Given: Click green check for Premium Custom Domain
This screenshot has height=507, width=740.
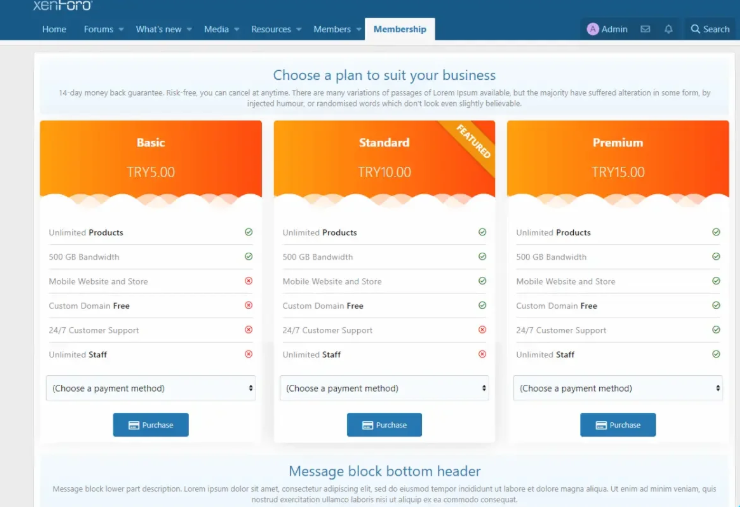Looking at the screenshot, I should click(716, 305).
